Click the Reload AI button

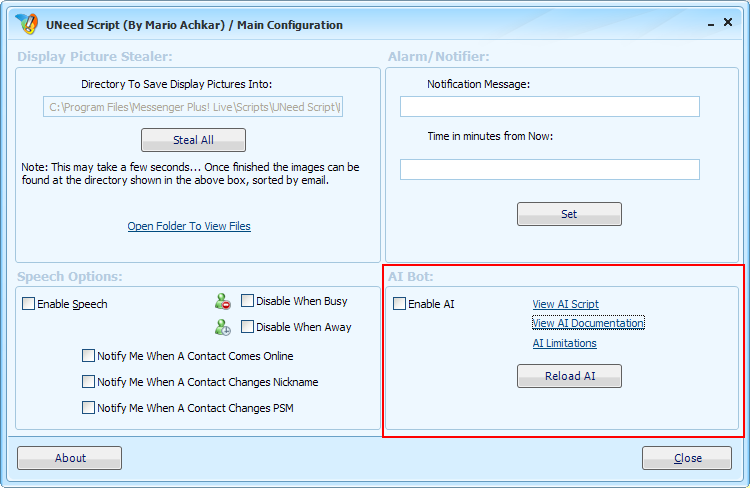tap(569, 376)
